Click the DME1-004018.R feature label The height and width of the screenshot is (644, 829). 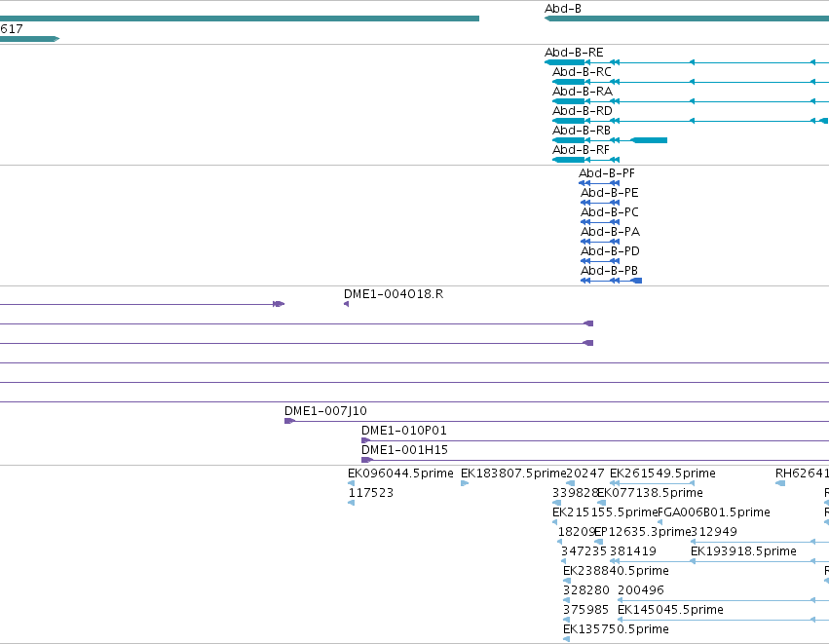pos(394,294)
